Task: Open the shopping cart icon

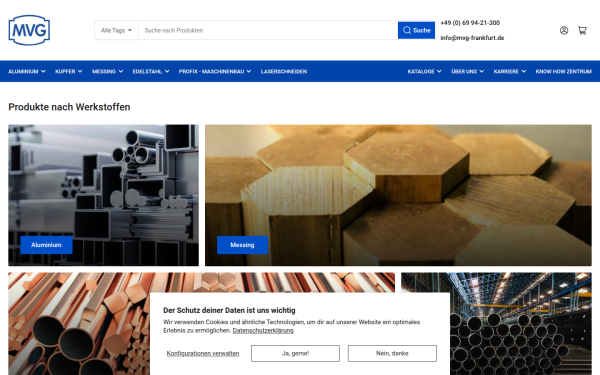Action: coord(582,30)
